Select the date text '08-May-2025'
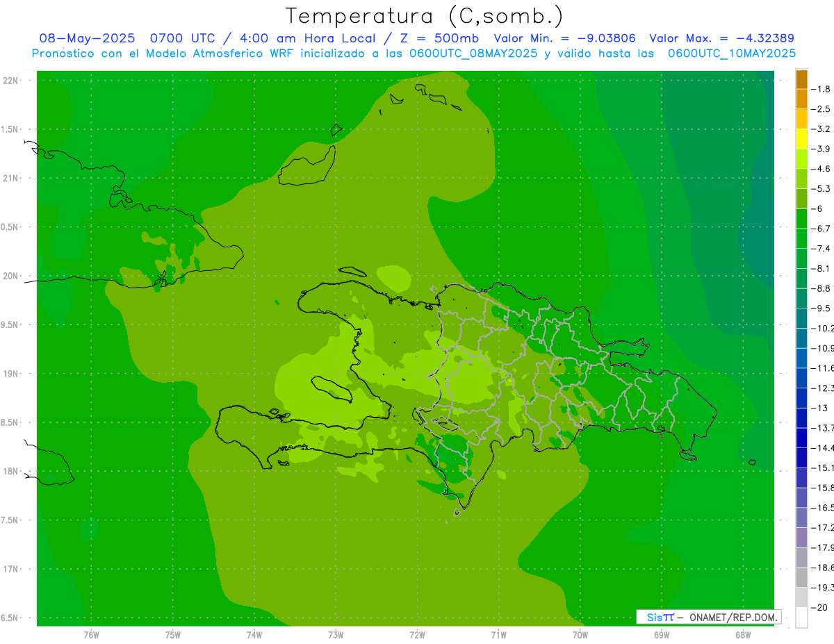The image size is (834, 644). [87, 38]
